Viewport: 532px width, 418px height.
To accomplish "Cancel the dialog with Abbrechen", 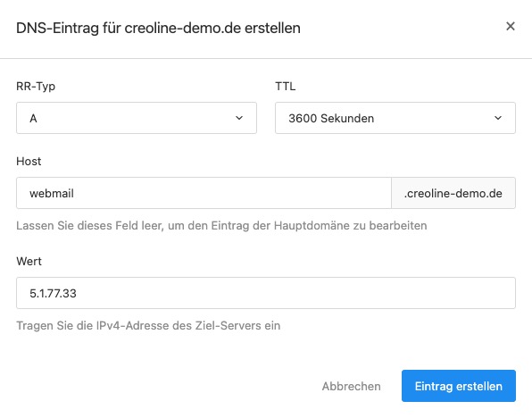I will pyautogui.click(x=351, y=386).
